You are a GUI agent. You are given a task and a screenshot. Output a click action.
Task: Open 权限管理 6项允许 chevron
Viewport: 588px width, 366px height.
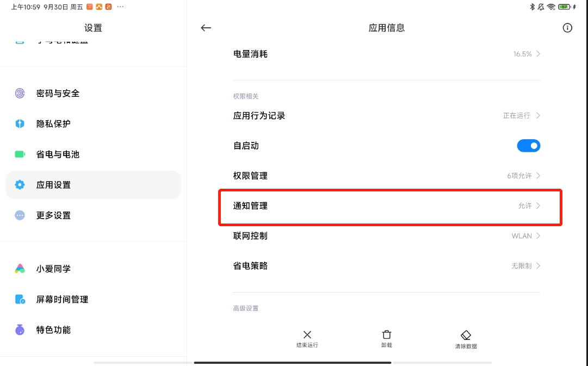pyautogui.click(x=538, y=176)
